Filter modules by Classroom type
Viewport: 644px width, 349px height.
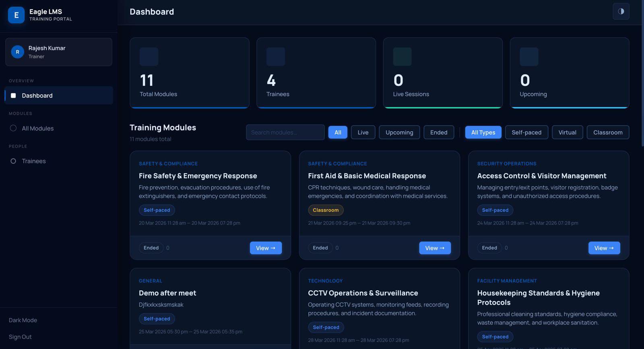608,132
